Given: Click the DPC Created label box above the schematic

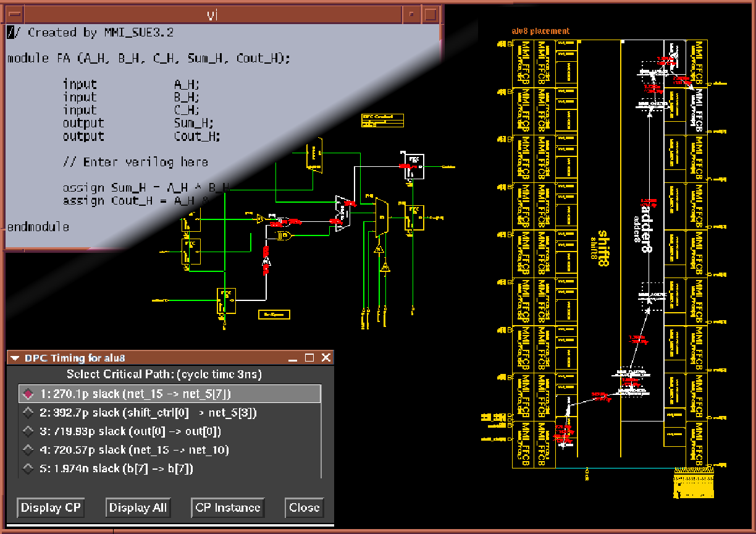Looking at the screenshot, I should point(382,120).
